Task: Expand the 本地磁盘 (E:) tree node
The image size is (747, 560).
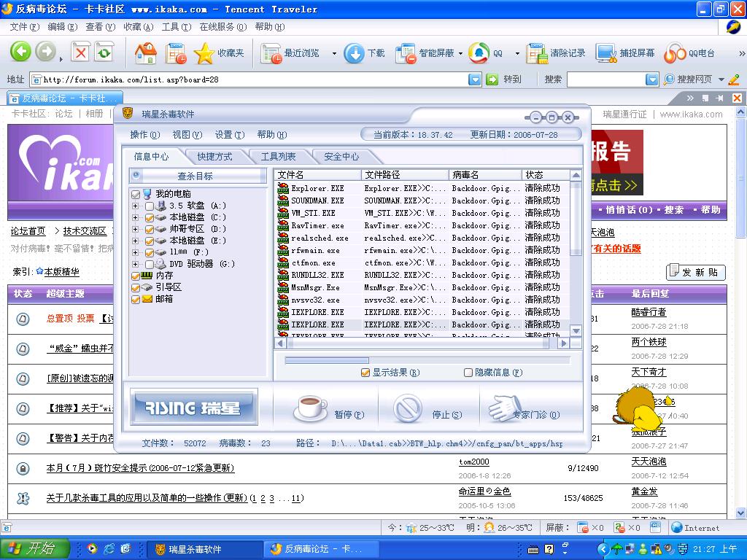Action: 135,241
